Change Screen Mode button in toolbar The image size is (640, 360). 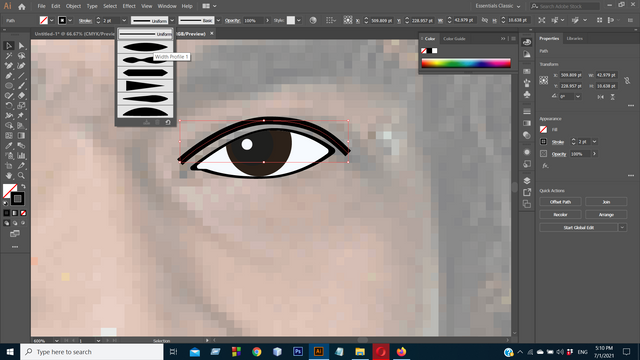(15, 234)
